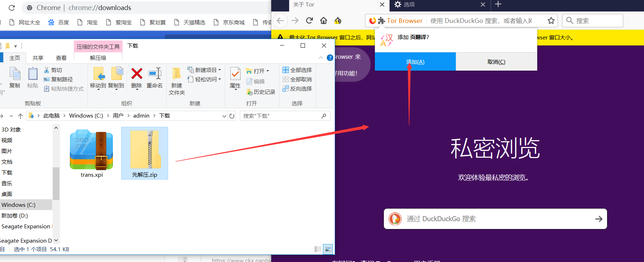Create a New folder (新建文件夹)
This screenshot has height=262, width=644.
tap(177, 81)
